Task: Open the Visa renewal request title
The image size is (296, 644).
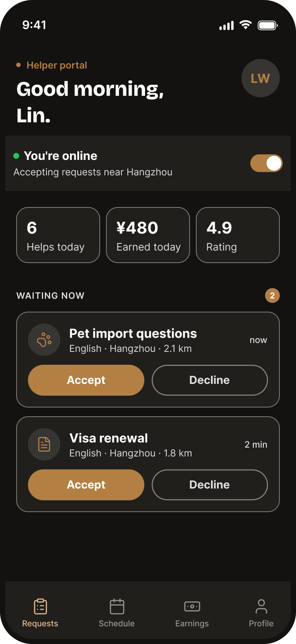Action: (109, 438)
